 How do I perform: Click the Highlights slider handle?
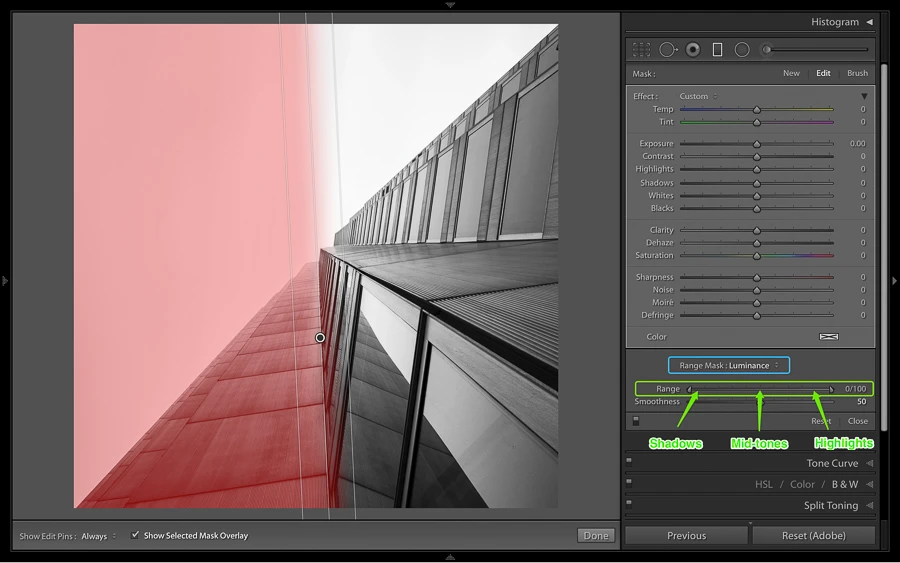pos(757,169)
